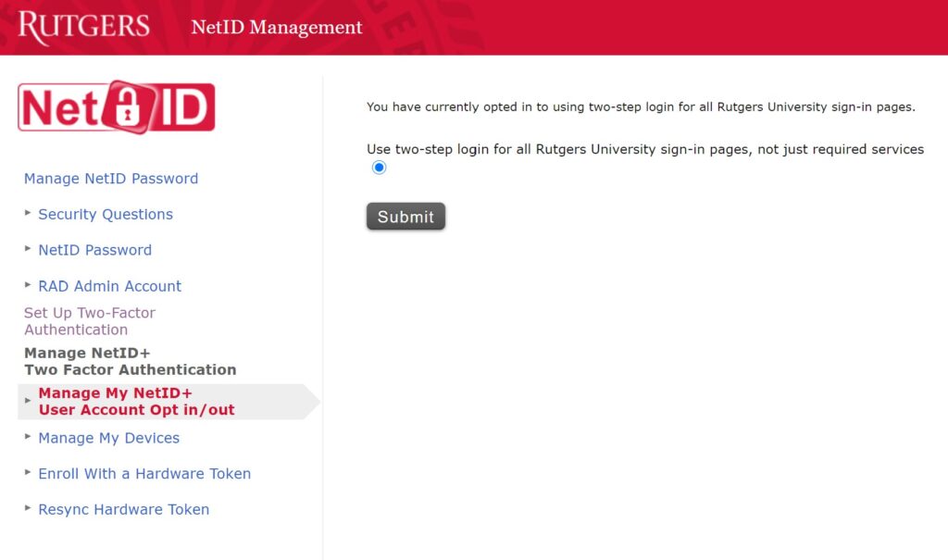Open the Resync Hardware Token page
Image resolution: width=948 pixels, height=560 pixels.
[123, 510]
